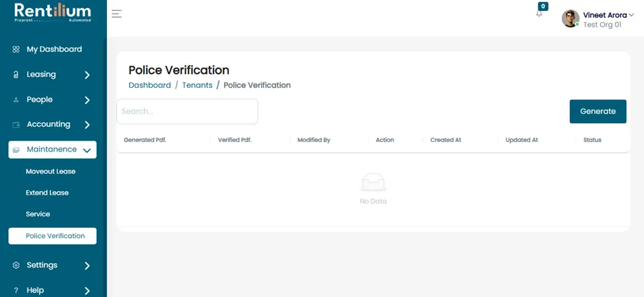Click the Accounting wallet icon
Viewport: 644px width, 297px height.
pyautogui.click(x=16, y=125)
